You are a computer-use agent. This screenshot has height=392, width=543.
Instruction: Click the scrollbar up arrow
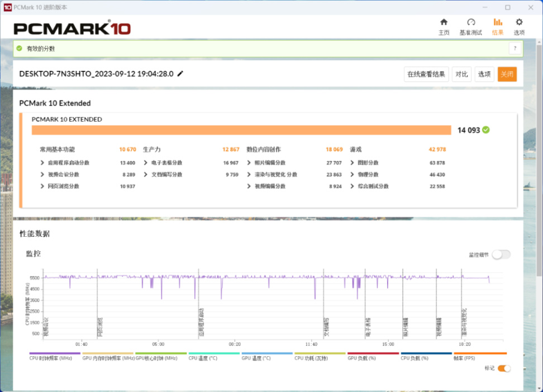tap(539, 42)
